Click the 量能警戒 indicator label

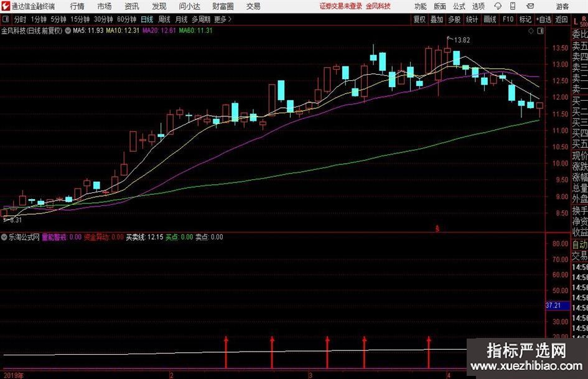54,237
